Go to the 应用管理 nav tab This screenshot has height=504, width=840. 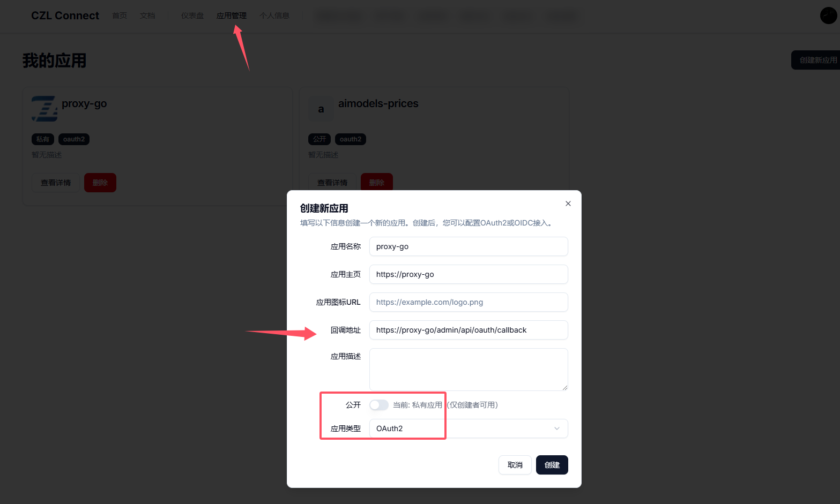coord(232,16)
